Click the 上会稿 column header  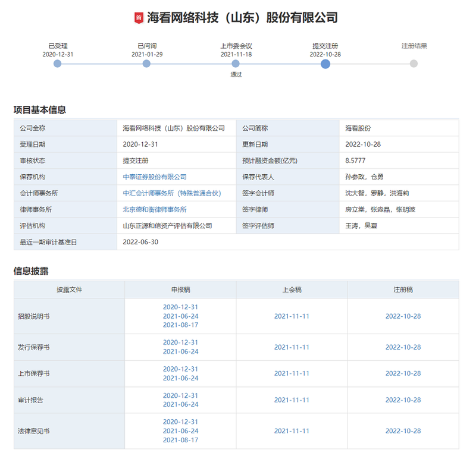(x=292, y=290)
